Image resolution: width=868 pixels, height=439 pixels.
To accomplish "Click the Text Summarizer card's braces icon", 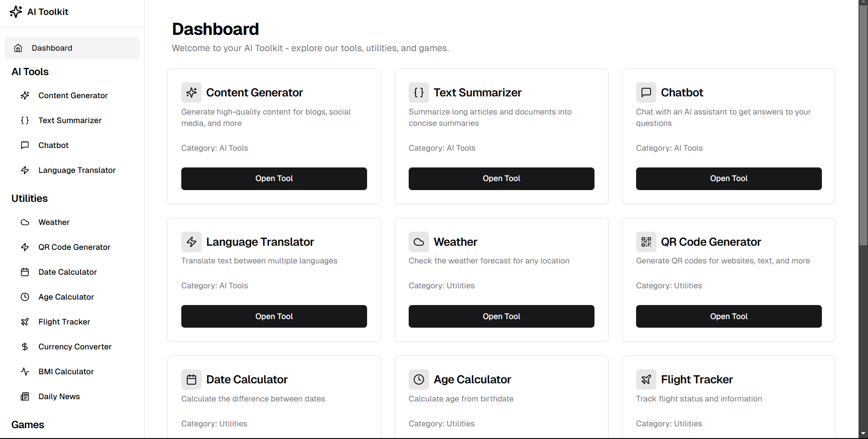I will [419, 92].
